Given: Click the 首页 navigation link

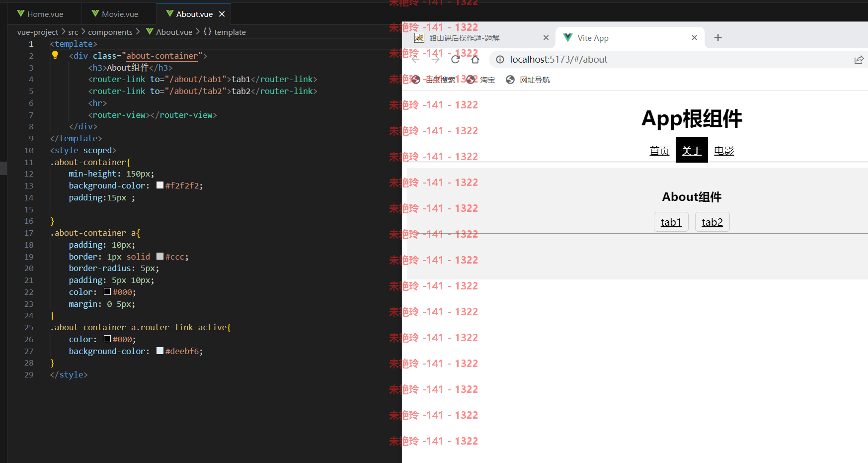Looking at the screenshot, I should tap(659, 151).
